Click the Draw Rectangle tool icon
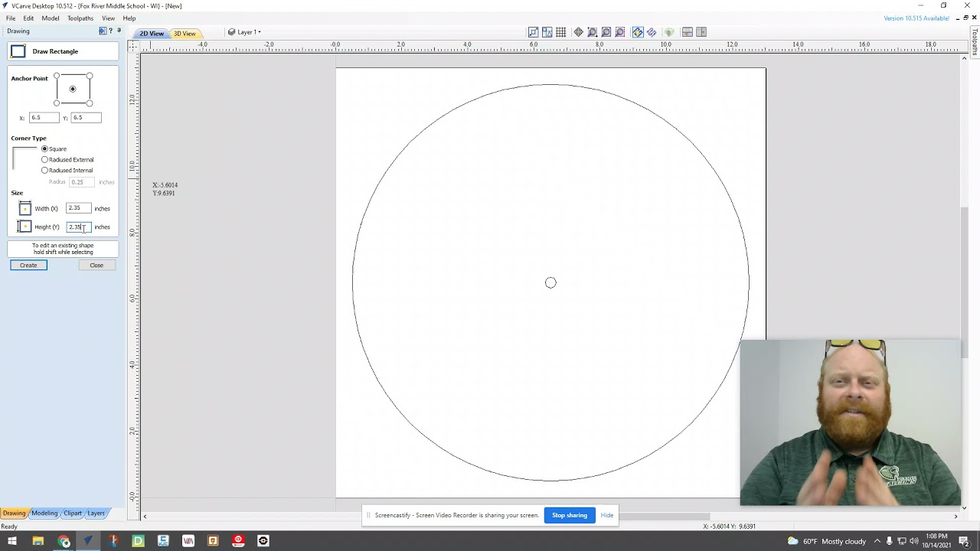This screenshot has height=551, width=980. click(x=18, y=51)
